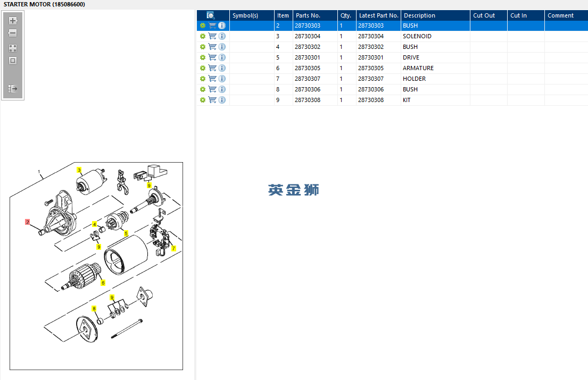The width and height of the screenshot is (588, 380).
Task: Click the Cut In column header
Action: pos(526,15)
